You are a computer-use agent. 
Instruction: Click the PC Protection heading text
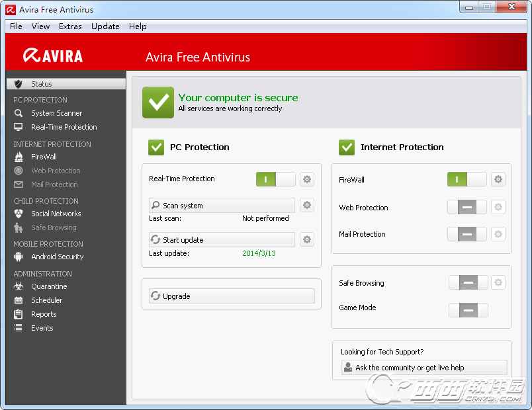point(200,147)
